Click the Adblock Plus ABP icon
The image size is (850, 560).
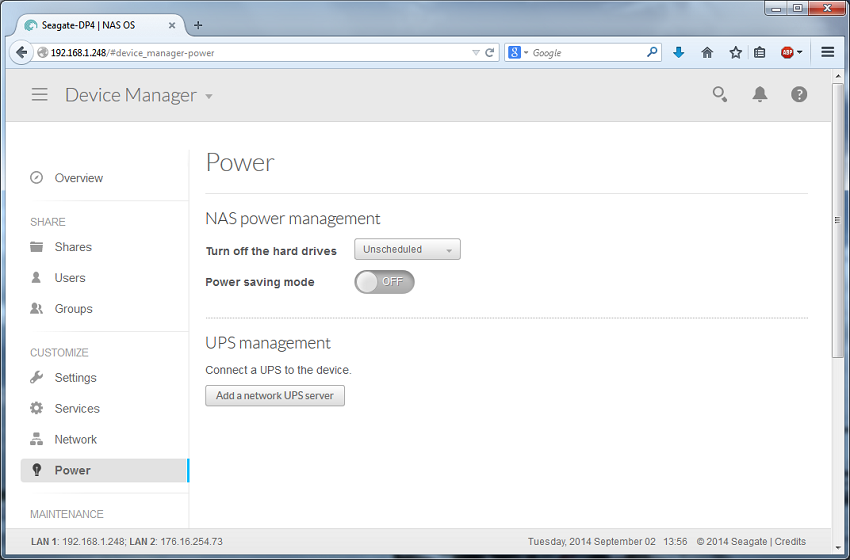(787, 53)
